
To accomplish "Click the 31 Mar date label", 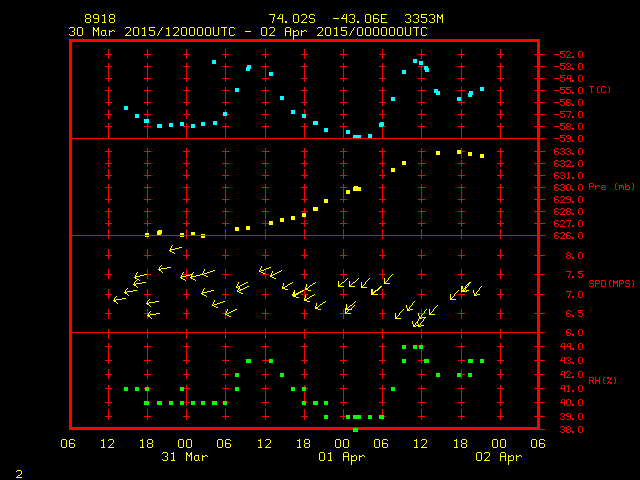I will coord(184,457).
